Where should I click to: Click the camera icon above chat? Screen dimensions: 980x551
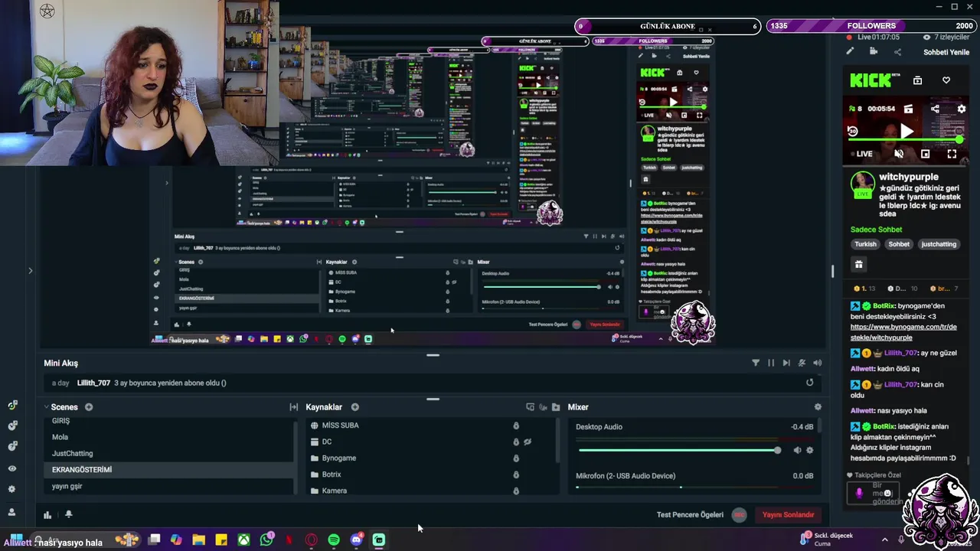(x=874, y=51)
